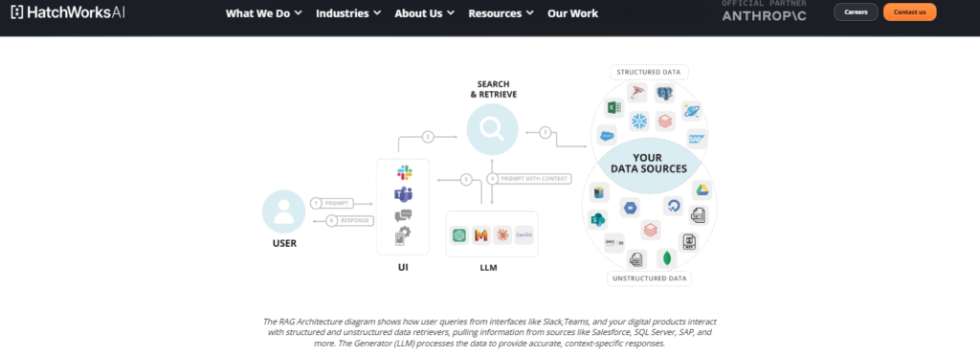Screen dimensions: 980x356
Task: Click the WEB file icon
Action: tap(688, 242)
